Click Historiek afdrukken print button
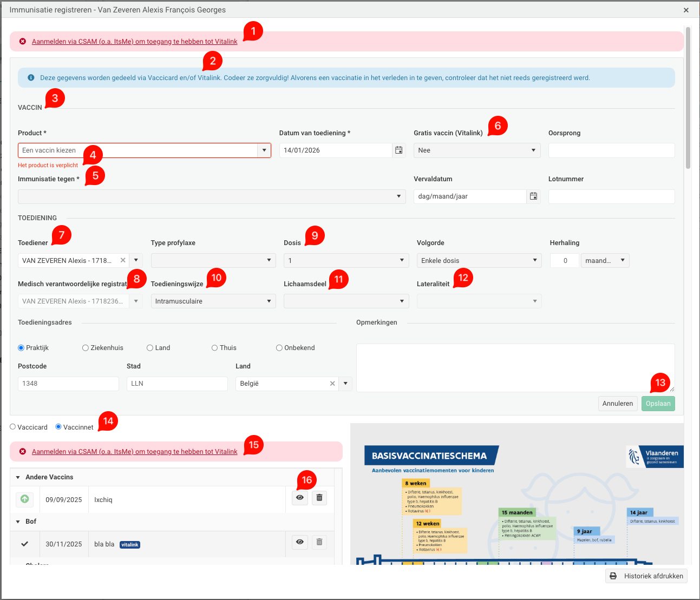This screenshot has width=700, height=600. [x=646, y=576]
